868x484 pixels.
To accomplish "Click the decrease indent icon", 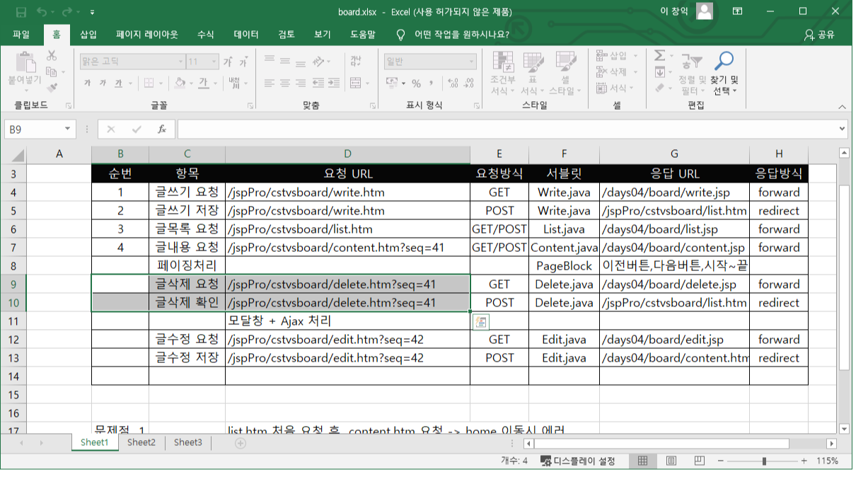I will [319, 83].
